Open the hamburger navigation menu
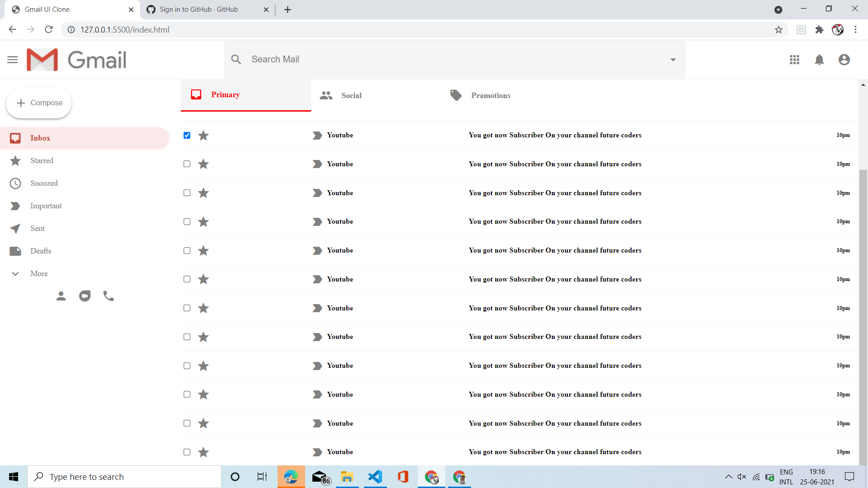Image resolution: width=868 pixels, height=488 pixels. click(x=12, y=59)
